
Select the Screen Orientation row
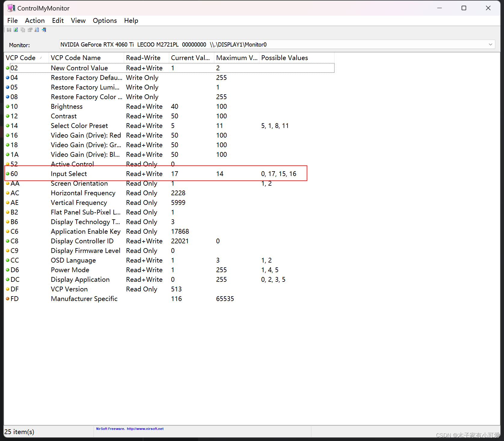coord(170,183)
